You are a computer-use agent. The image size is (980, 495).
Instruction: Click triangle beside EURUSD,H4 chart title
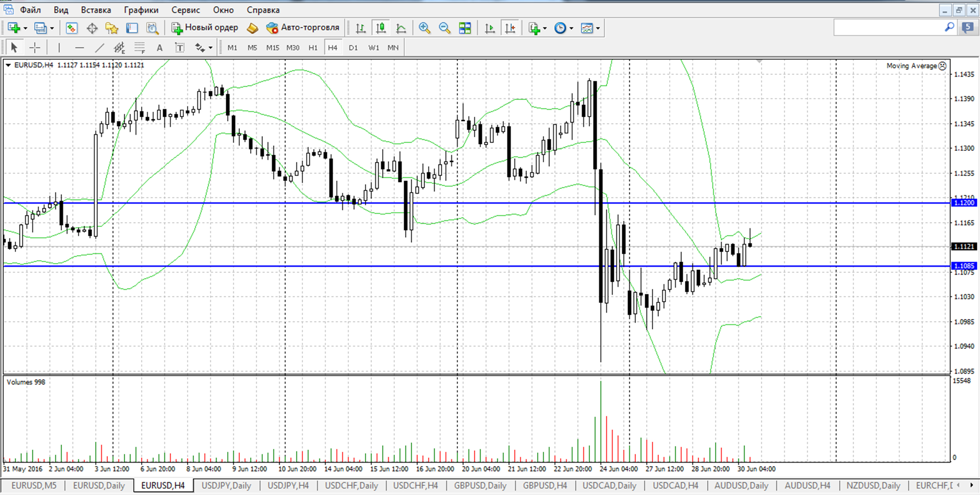pos(8,65)
